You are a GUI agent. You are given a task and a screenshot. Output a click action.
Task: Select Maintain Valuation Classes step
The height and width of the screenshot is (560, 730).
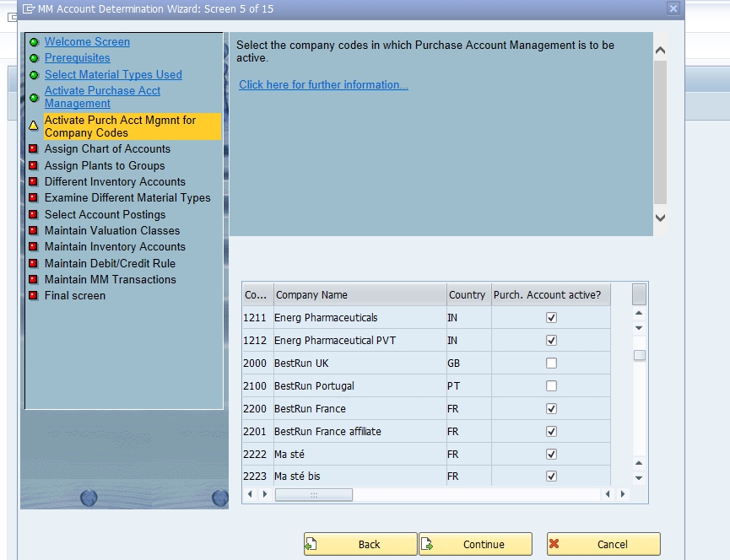[112, 231]
